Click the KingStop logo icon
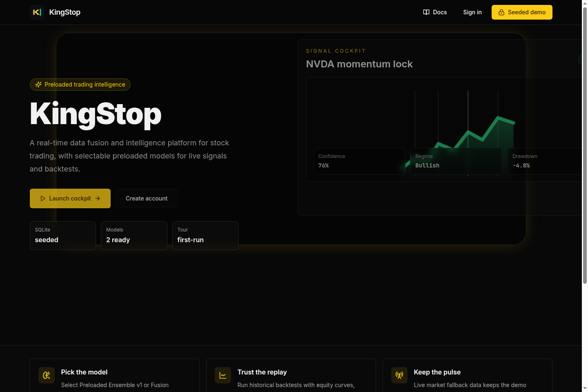 [37, 12]
